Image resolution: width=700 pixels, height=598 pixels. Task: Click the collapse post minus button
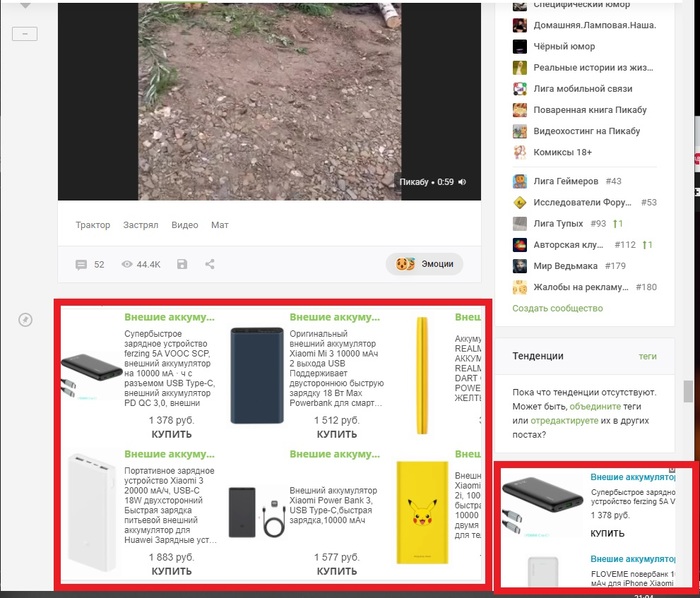[25, 34]
